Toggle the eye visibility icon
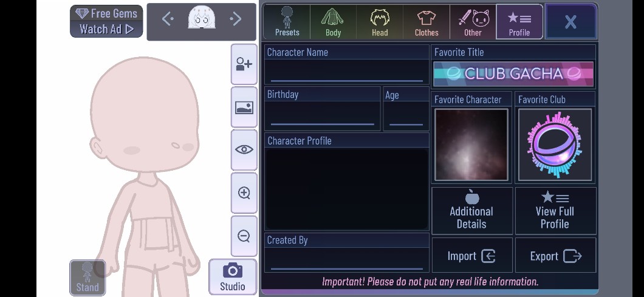 [x=244, y=150]
